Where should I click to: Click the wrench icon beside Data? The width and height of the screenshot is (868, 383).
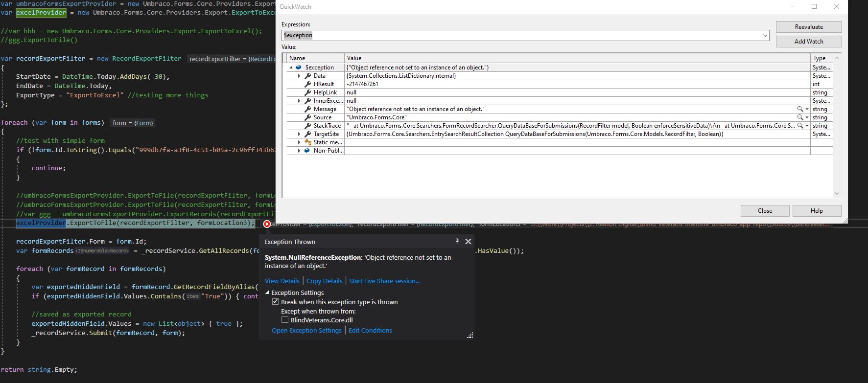(307, 76)
